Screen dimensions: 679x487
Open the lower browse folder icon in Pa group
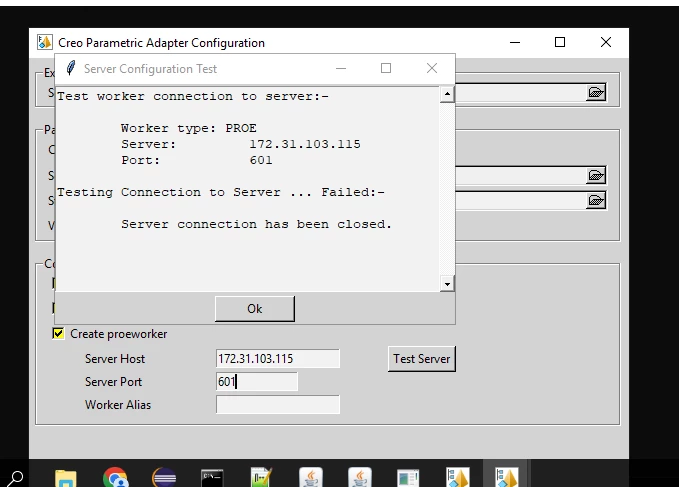pyautogui.click(x=596, y=200)
